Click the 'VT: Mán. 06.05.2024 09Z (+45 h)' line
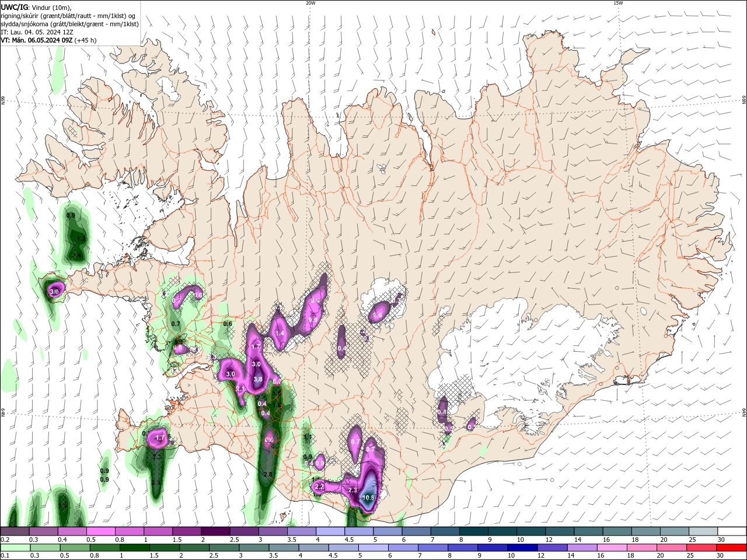 pos(48,40)
